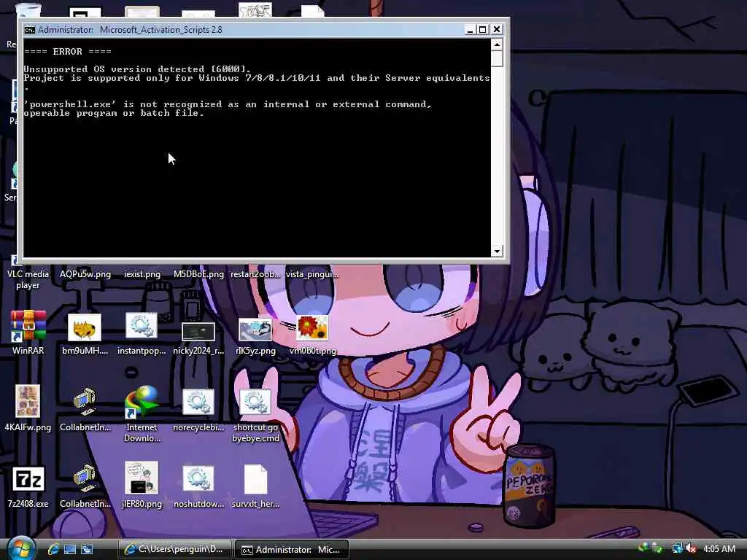Switch to C:\Users\penguin taskbar window
747x560 pixels.
[175, 549]
